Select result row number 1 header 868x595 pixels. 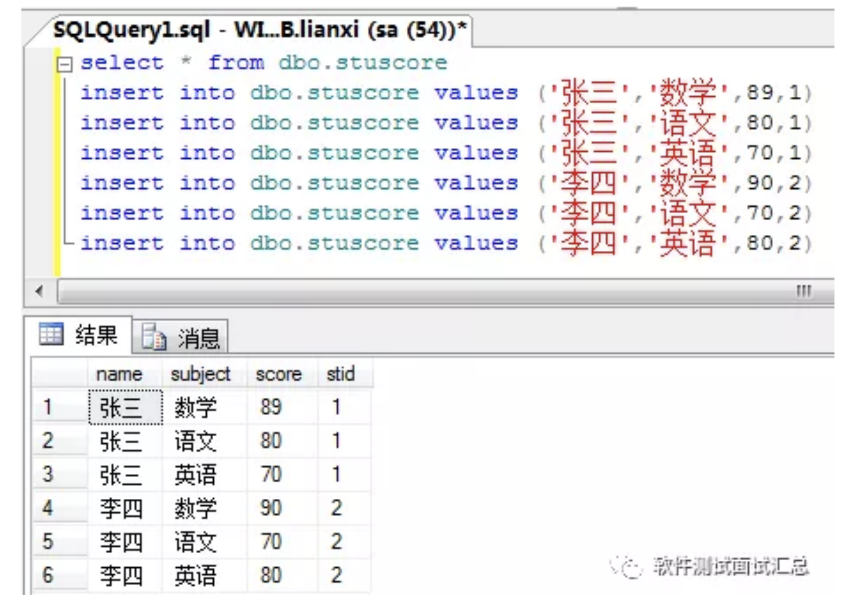coord(60,407)
